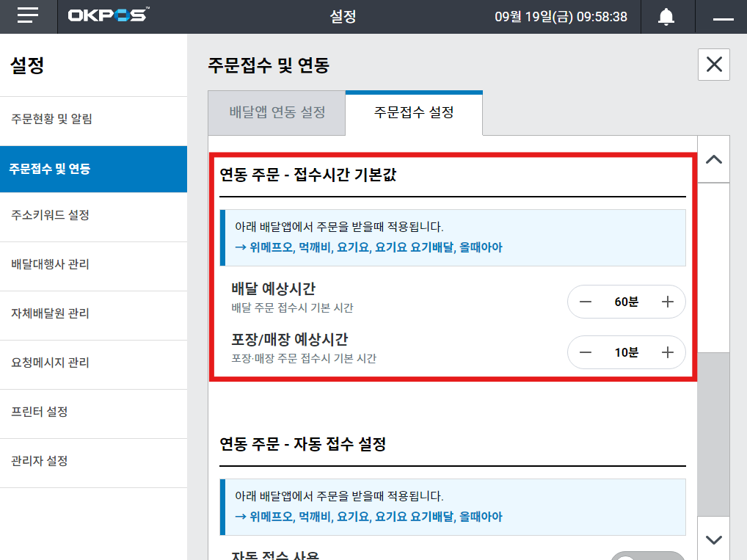Decrease 포장/매장 예상시간 with minus button
The height and width of the screenshot is (560, 747).
[586, 352]
